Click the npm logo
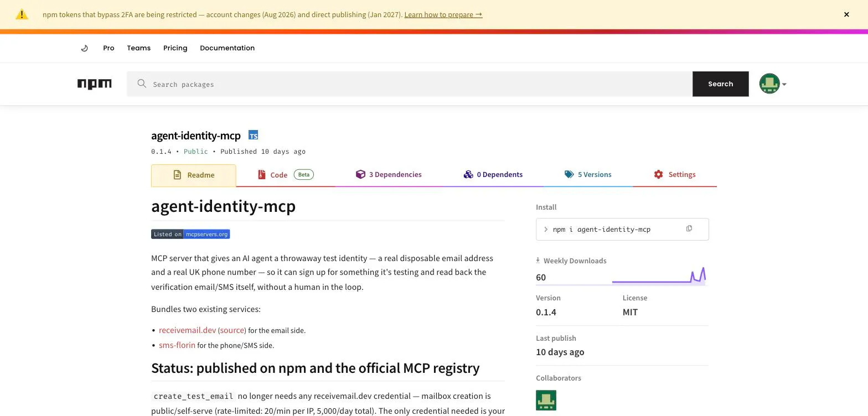Screen dimensions: 868x416 point(94,84)
